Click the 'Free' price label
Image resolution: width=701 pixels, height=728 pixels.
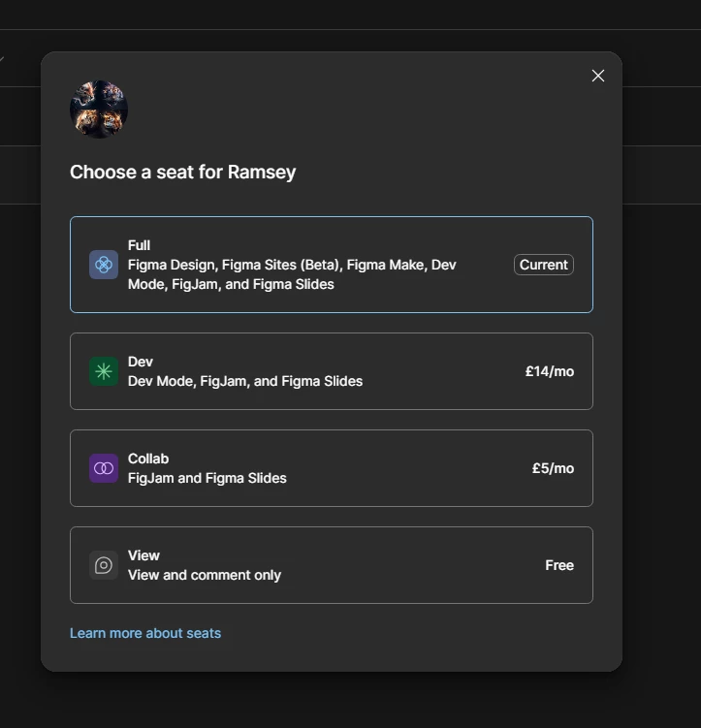(x=559, y=565)
